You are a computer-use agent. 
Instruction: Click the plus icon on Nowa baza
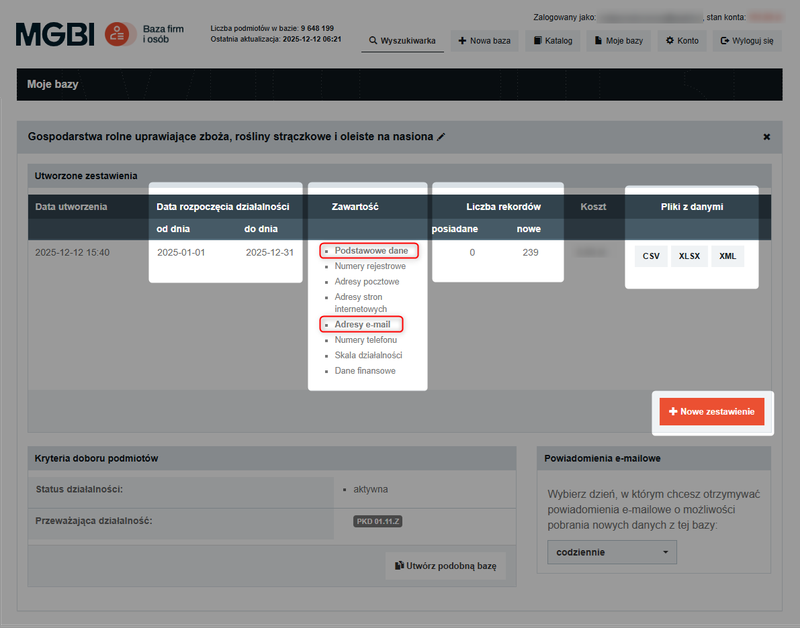(x=460, y=41)
